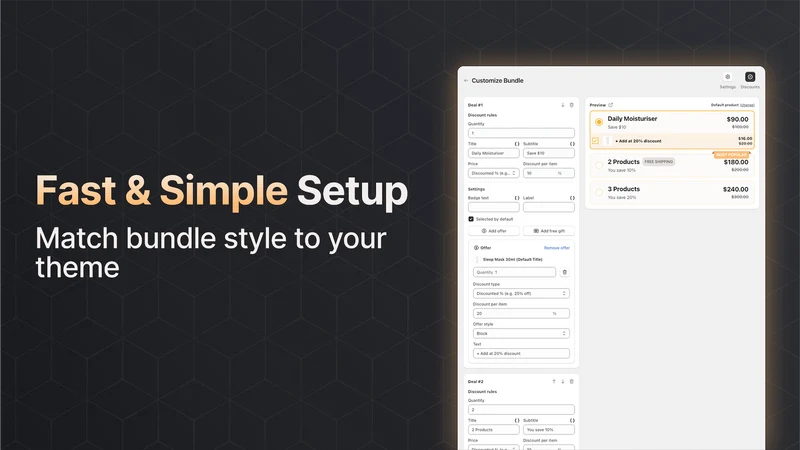Delete Deal #1 with trash icon
Screen dimensions: 800x450
point(571,105)
